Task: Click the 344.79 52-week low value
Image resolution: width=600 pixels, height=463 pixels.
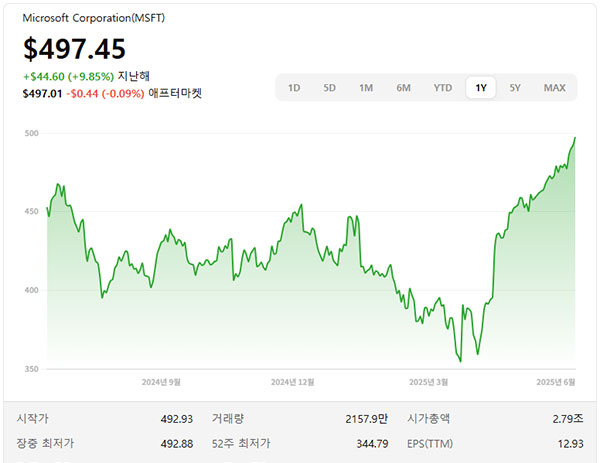Action: tap(372, 444)
